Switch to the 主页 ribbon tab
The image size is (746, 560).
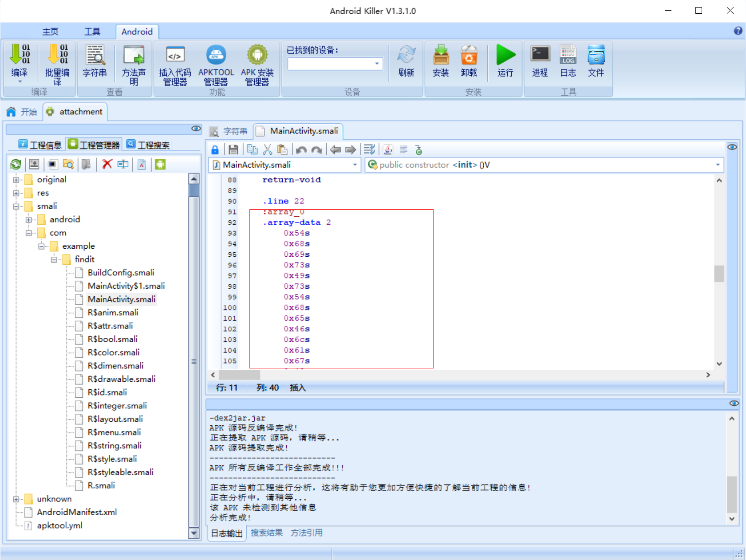[50, 31]
